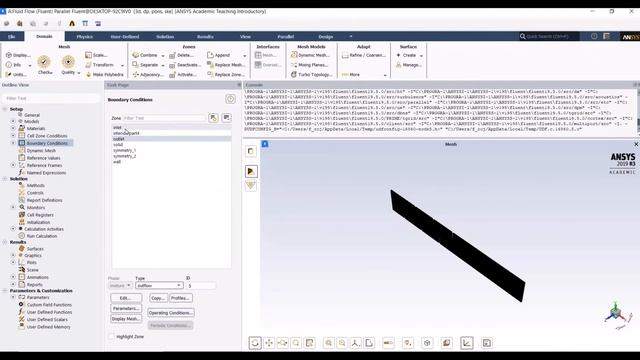Image resolution: width=640 pixels, height=360 pixels.
Task: Expand the Materials tree node
Action: pos(13,128)
